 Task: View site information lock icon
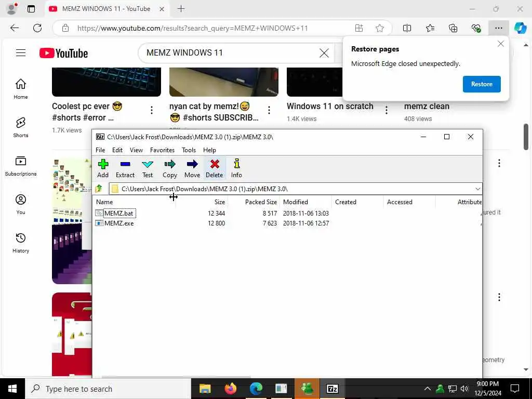tap(65, 28)
